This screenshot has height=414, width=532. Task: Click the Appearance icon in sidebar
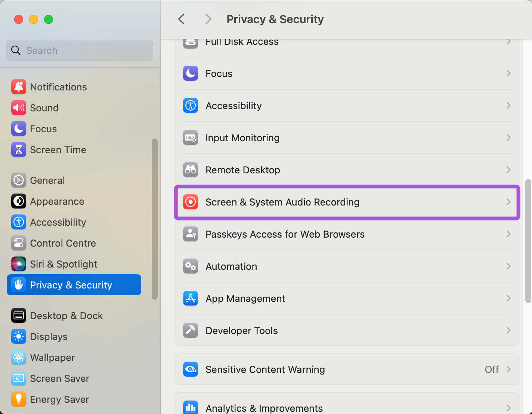point(19,201)
